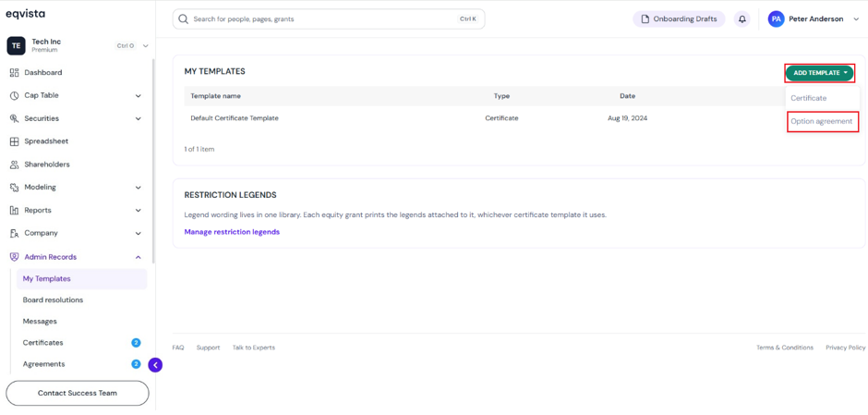Open Onboarding Drafts
Viewport: 868px width, 415px height.
679,18
